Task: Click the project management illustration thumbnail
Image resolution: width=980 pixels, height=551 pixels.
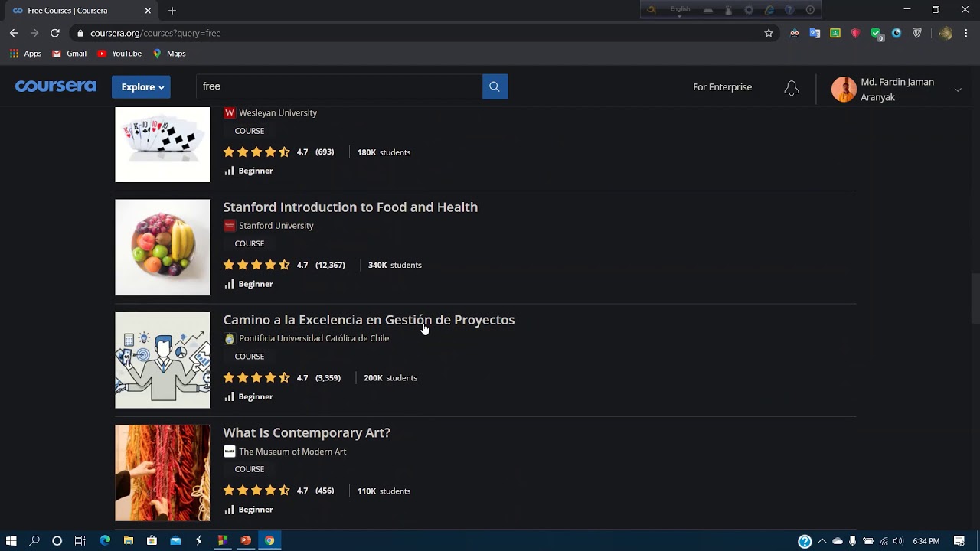Action: tap(162, 360)
